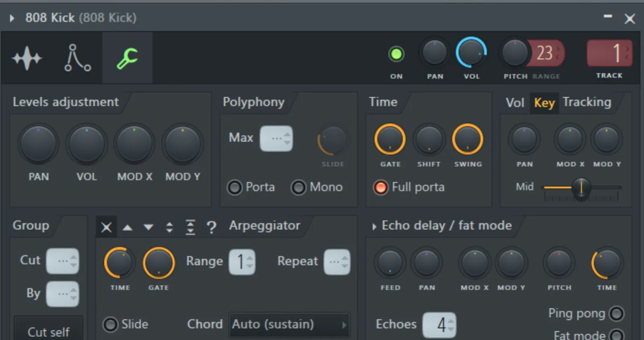Click the Time GATE knob
644x340 pixels.
(x=390, y=139)
